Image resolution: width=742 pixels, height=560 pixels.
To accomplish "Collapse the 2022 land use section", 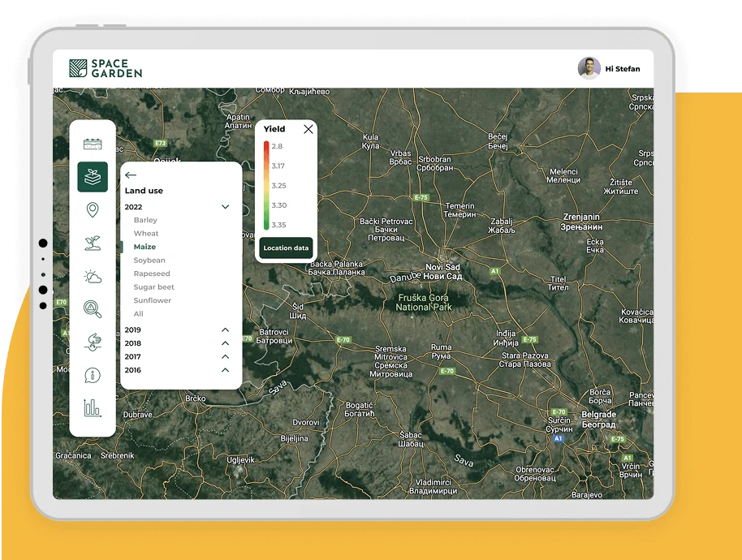I will (225, 207).
